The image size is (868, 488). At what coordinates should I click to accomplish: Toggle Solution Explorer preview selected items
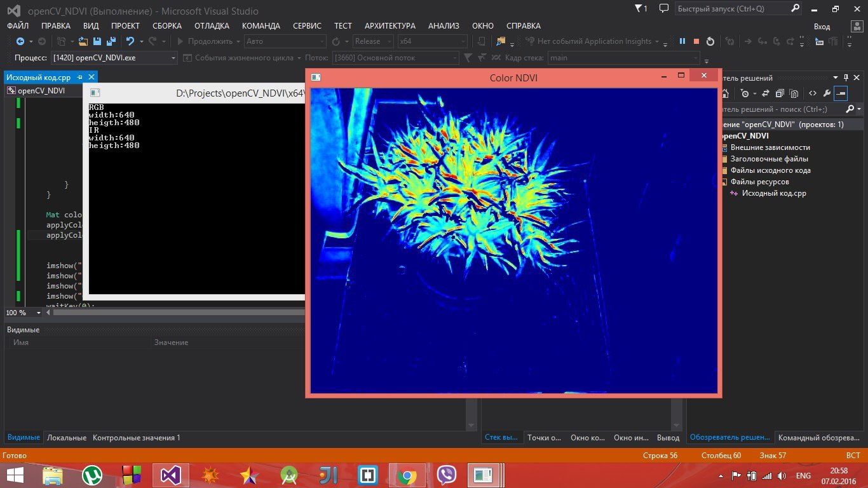pos(841,93)
